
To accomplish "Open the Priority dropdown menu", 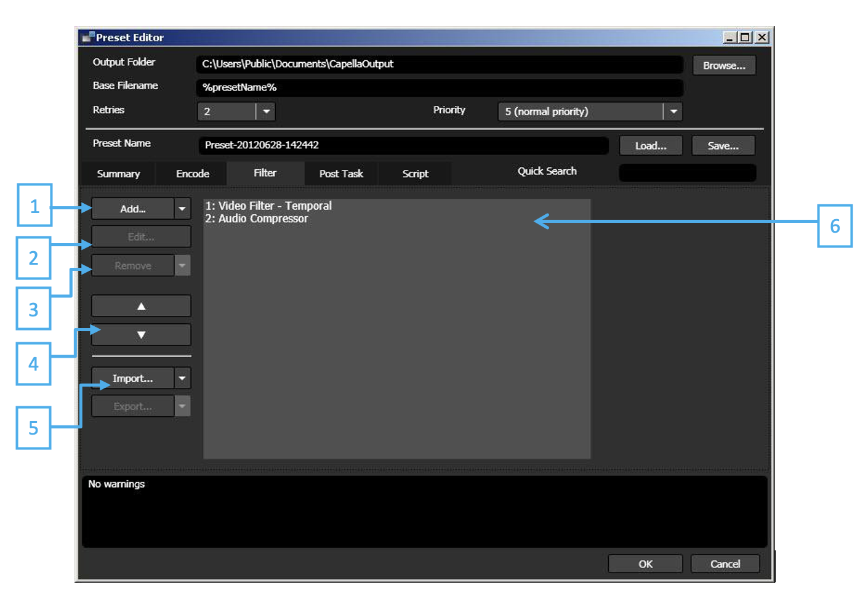I will tap(673, 111).
